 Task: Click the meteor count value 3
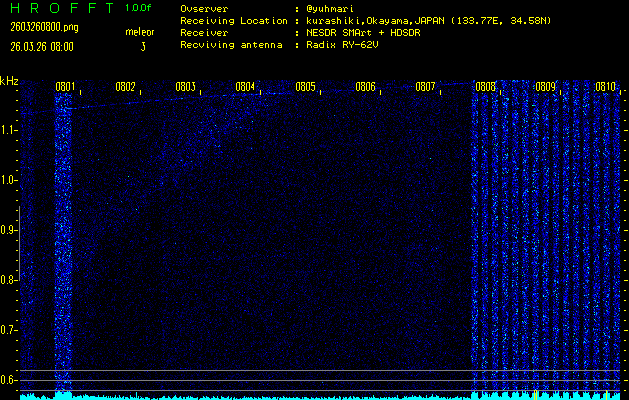pos(142,46)
